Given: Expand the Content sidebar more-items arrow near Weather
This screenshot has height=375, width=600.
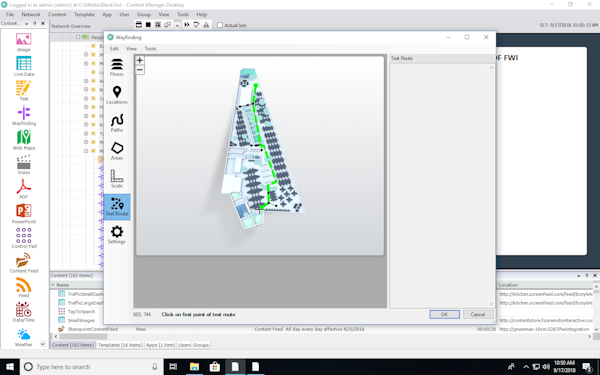Looking at the screenshot, I should (42, 344).
